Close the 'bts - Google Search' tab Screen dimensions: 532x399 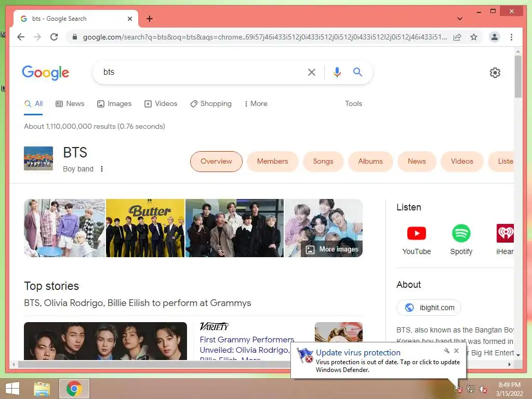(129, 19)
